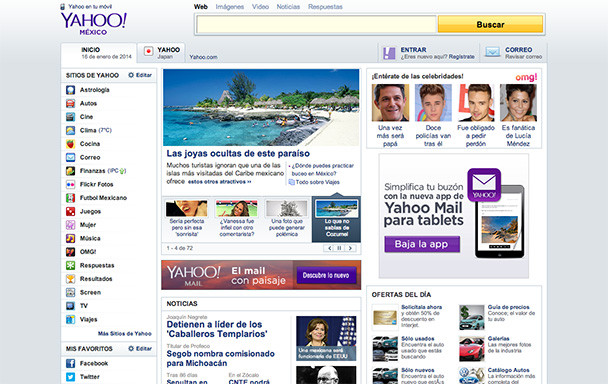Image resolution: width=608 pixels, height=384 pixels.
Task: Open headline Las joyas ocultas de este paraíso
Action: point(238,154)
